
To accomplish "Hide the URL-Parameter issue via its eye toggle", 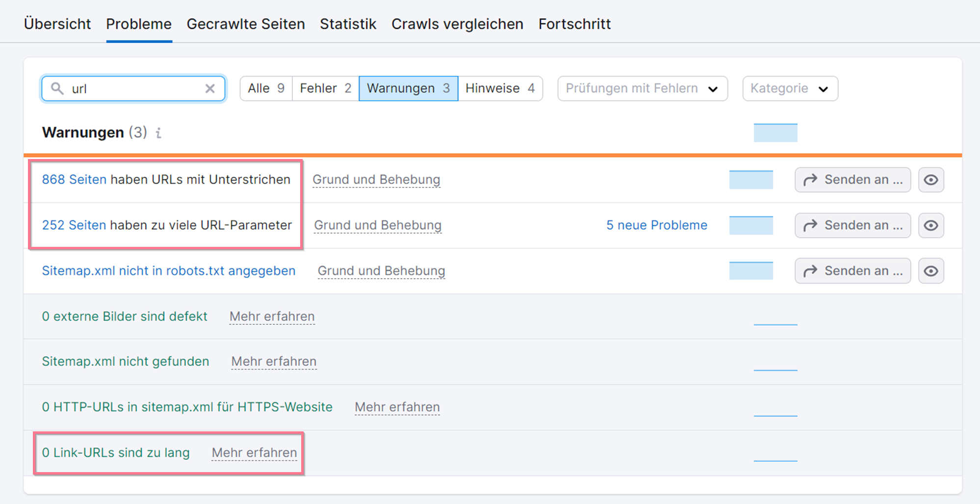I will [x=931, y=225].
